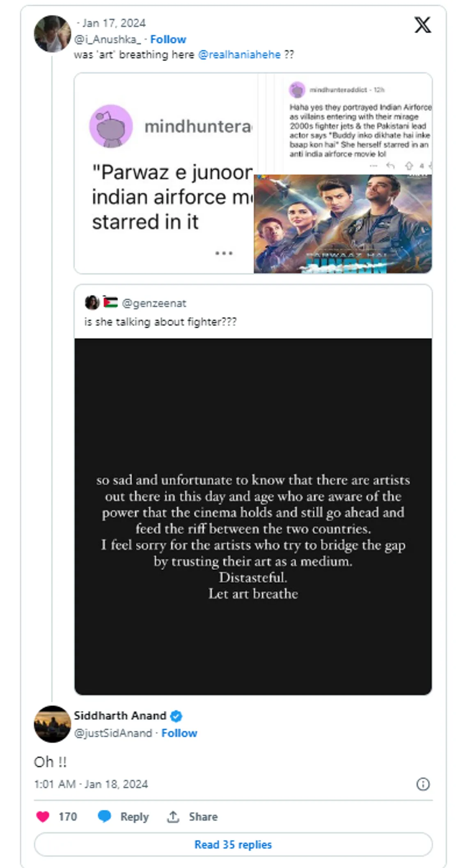Click the 1:01 AM Jan 18, 2024 timestamp
The image size is (456, 868).
click(91, 784)
